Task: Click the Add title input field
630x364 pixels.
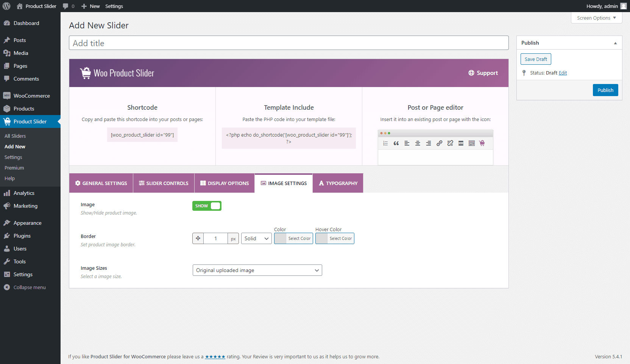Action: pos(288,43)
